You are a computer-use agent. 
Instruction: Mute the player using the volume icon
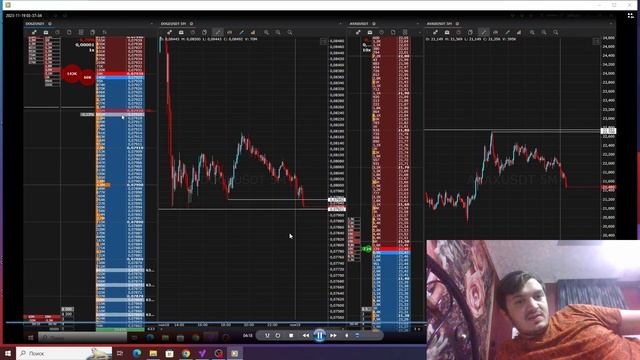point(347,336)
